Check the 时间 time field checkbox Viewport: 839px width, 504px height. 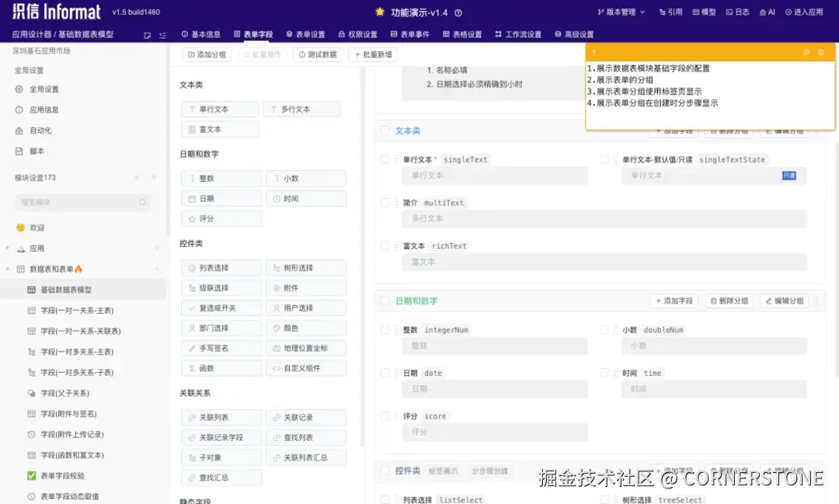(604, 373)
